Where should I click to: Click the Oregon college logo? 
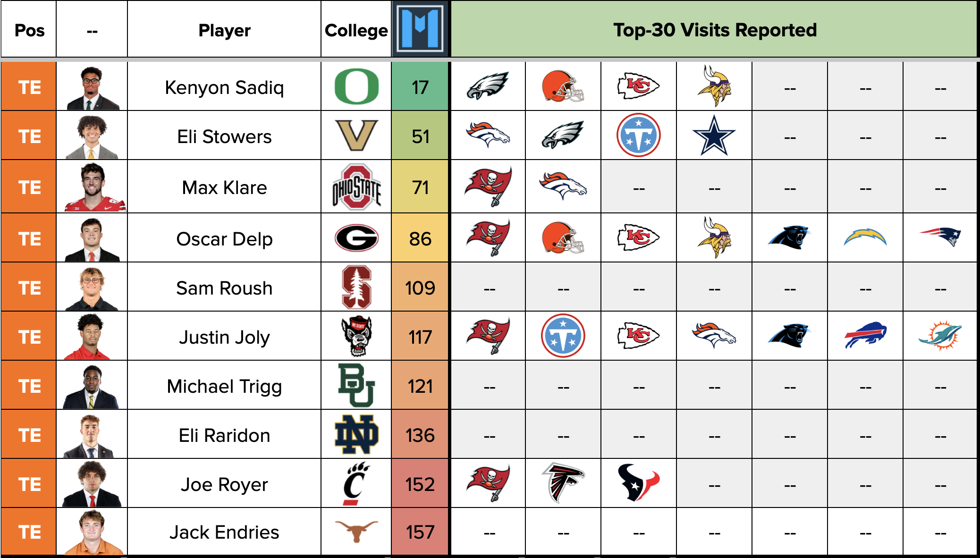tap(356, 87)
